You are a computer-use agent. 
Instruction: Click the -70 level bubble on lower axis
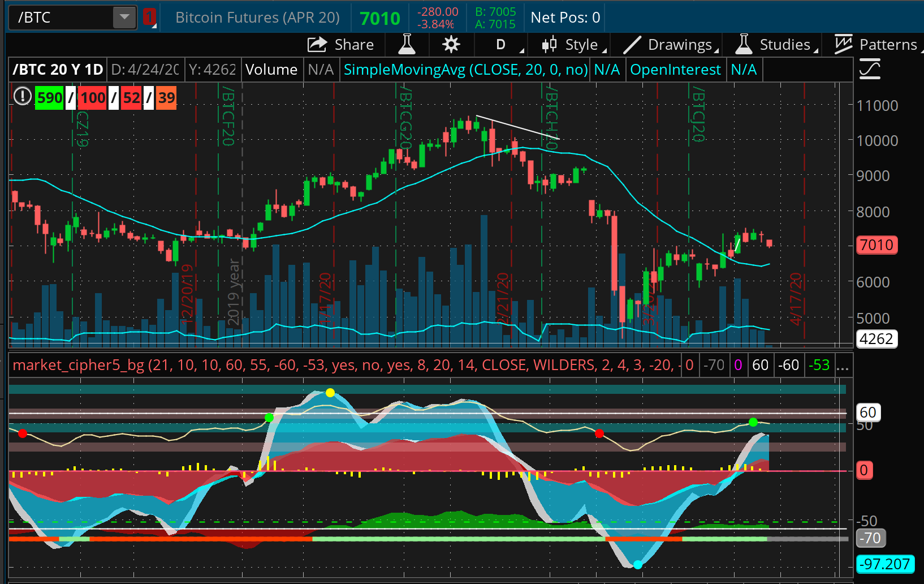coord(871,538)
